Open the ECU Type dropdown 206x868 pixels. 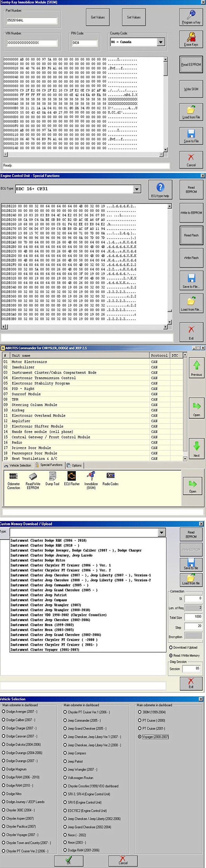tap(137, 189)
